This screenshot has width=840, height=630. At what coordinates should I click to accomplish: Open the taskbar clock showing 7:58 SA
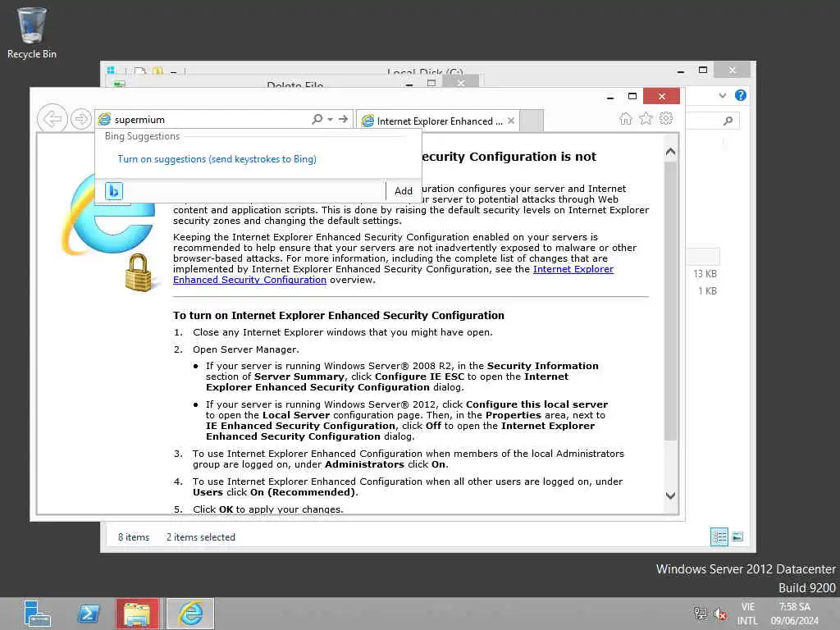pyautogui.click(x=794, y=614)
